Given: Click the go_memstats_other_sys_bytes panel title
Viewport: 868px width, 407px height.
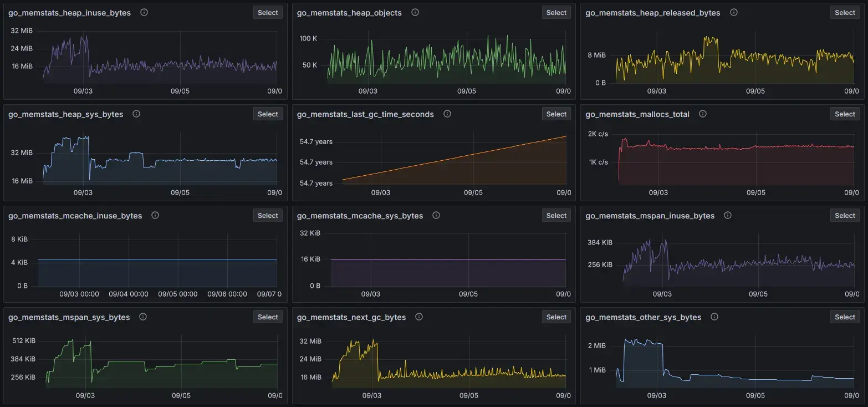Looking at the screenshot, I should coord(644,317).
